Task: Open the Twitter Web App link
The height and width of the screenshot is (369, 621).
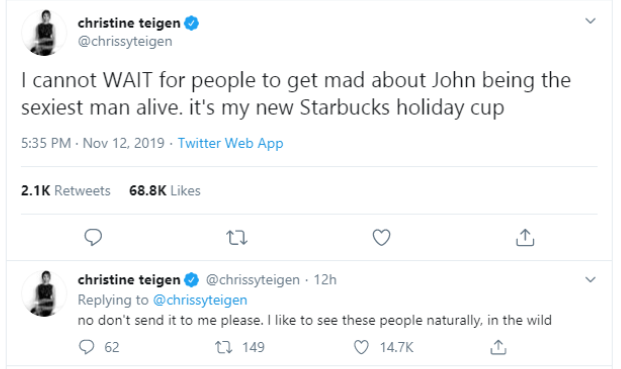Action: 230,143
